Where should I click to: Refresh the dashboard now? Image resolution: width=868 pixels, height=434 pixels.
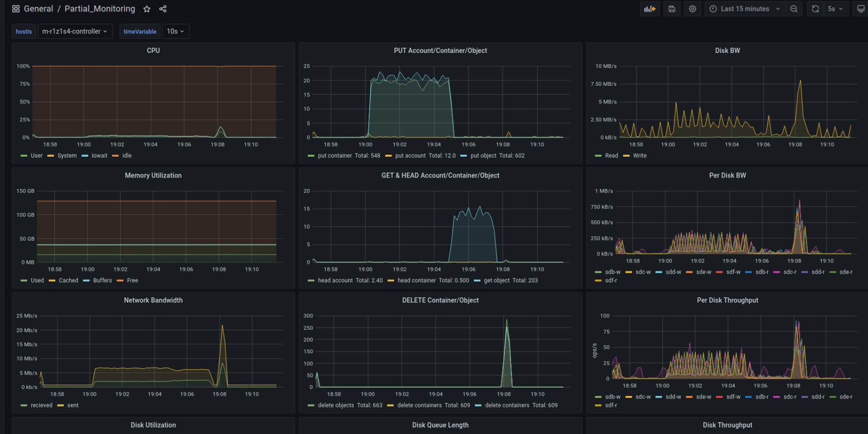click(x=815, y=9)
